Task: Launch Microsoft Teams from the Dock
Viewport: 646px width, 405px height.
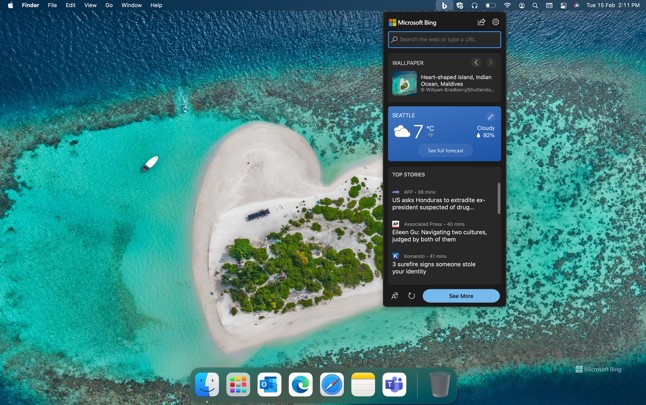Action: coord(394,384)
